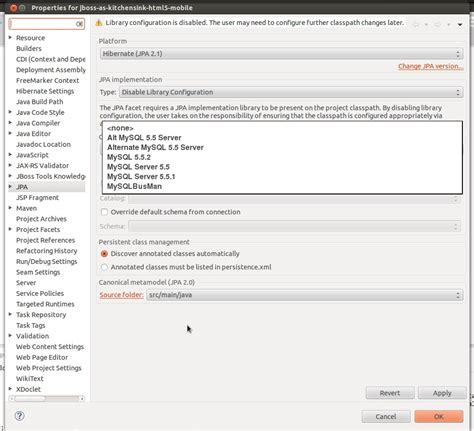
Task: Expand the Resource tree node
Action: coord(10,38)
